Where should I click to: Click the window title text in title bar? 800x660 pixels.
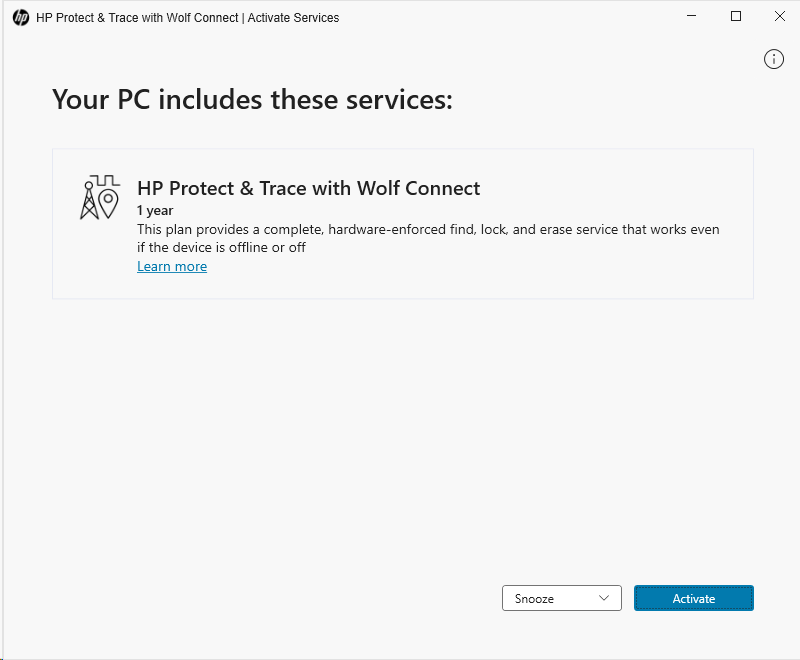pos(188,17)
